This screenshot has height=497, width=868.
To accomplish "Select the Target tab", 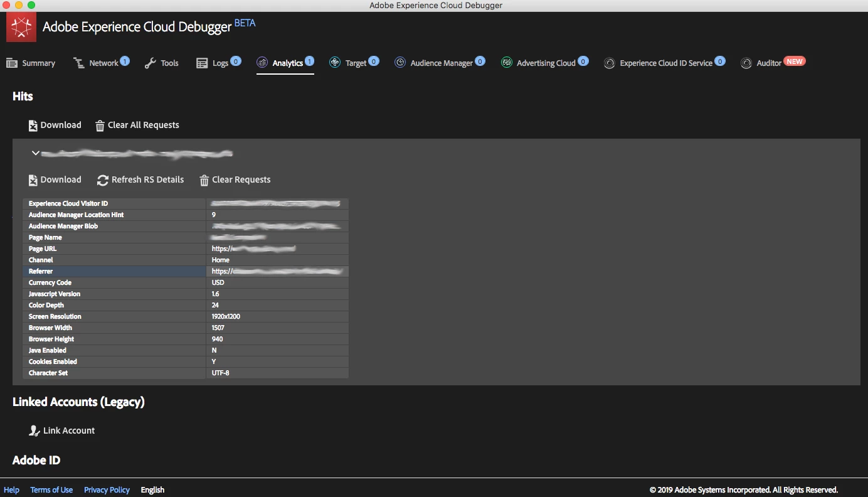I will point(354,63).
